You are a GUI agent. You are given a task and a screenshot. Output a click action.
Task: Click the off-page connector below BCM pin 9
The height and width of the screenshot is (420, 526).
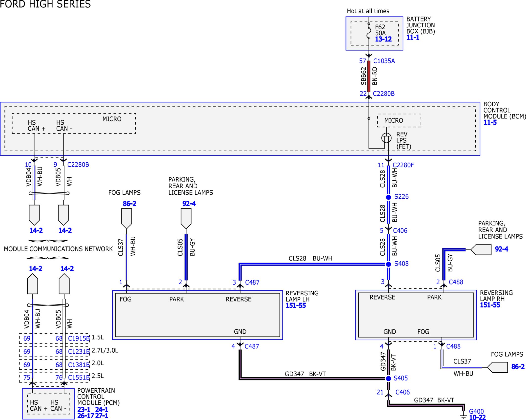pos(63,215)
